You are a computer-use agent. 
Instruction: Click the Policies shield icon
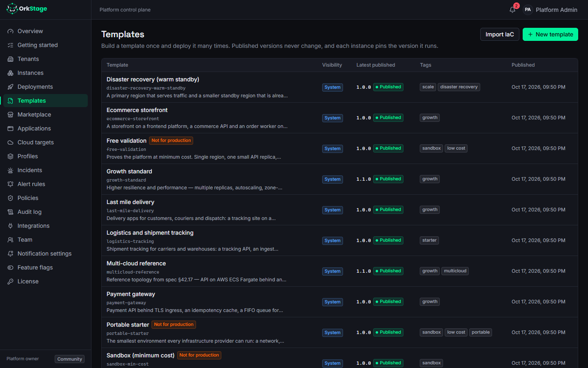coord(11,198)
